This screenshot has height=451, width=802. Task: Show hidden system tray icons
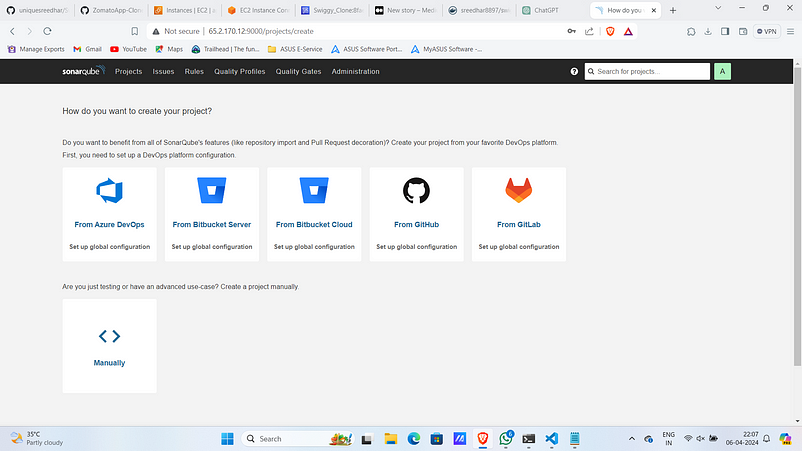coord(632,439)
